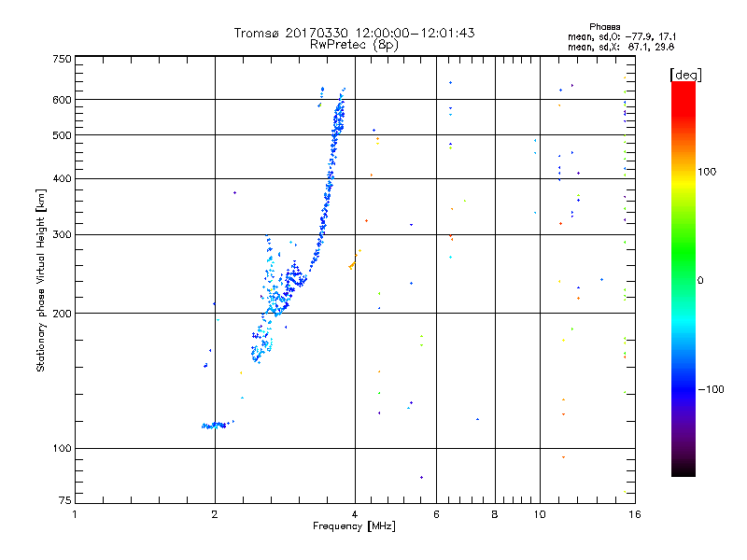Click the y-axis tick label '300'
This screenshot has width=747, height=560.
pos(62,234)
